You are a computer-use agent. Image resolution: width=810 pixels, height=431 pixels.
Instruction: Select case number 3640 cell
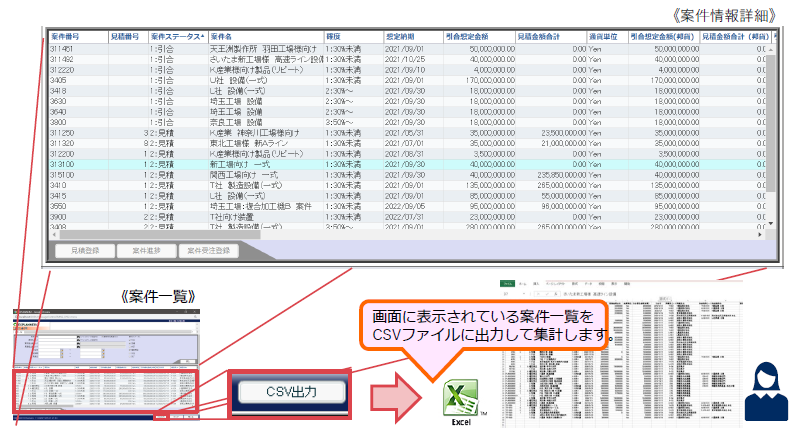[x=78, y=112]
